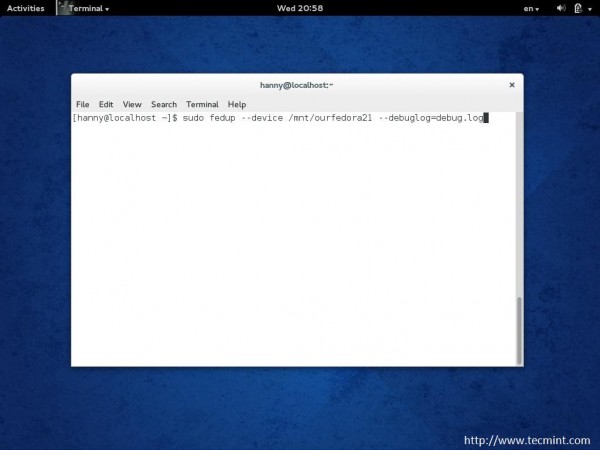Click the Terminal app icon in top bar

pos(63,8)
